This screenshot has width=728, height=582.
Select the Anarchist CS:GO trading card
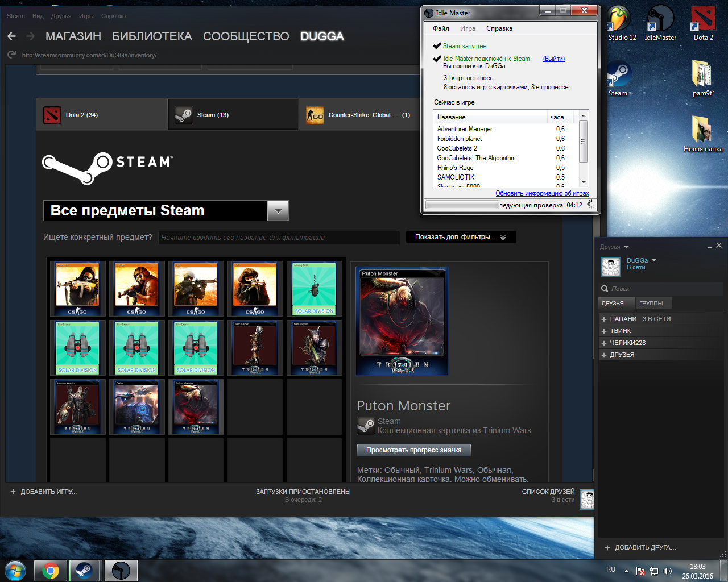(x=78, y=289)
